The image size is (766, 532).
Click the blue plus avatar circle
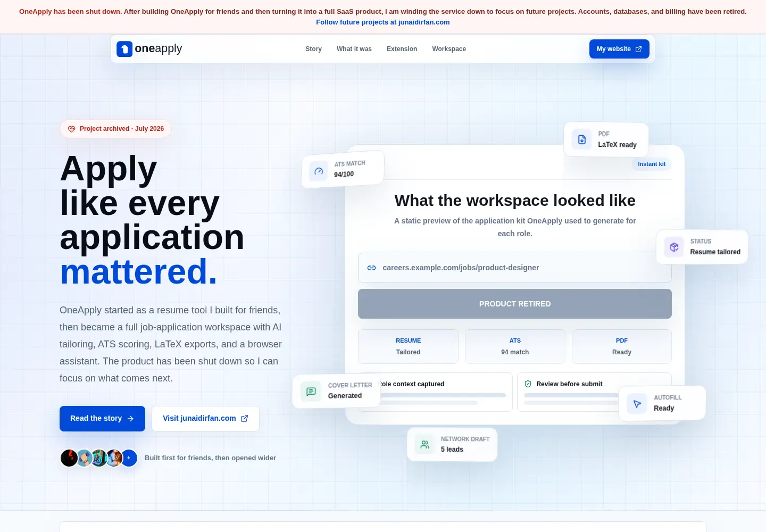click(x=129, y=458)
